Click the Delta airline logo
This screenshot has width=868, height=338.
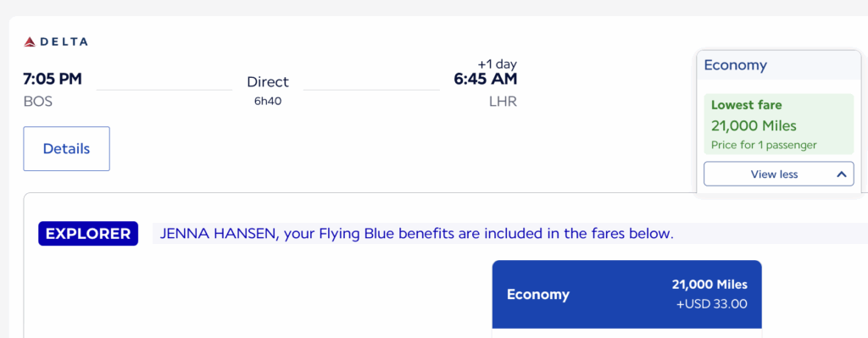pyautogui.click(x=55, y=42)
